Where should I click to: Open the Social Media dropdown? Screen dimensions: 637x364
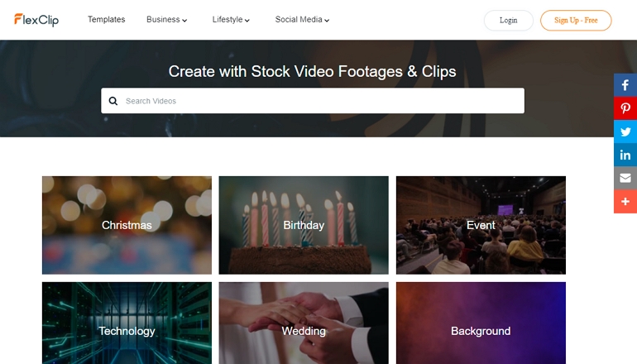(302, 20)
